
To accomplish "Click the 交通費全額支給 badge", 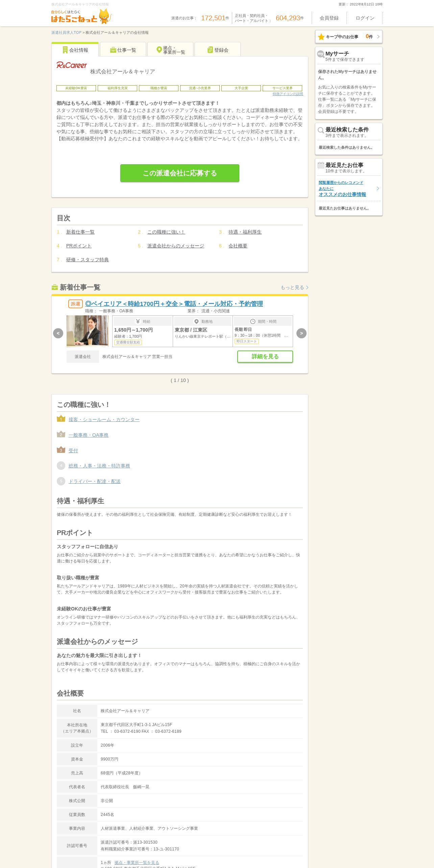I will (x=128, y=342).
